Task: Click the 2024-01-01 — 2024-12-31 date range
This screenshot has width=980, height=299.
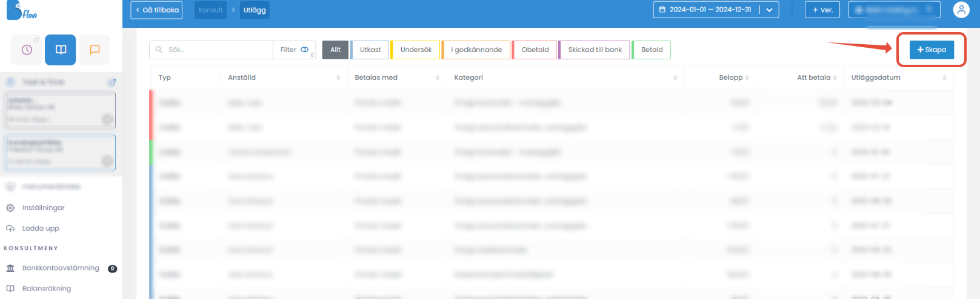Action: point(710,10)
